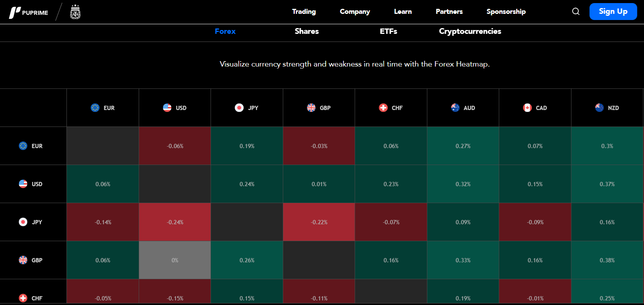Click the JPY flag in row header

[23, 222]
